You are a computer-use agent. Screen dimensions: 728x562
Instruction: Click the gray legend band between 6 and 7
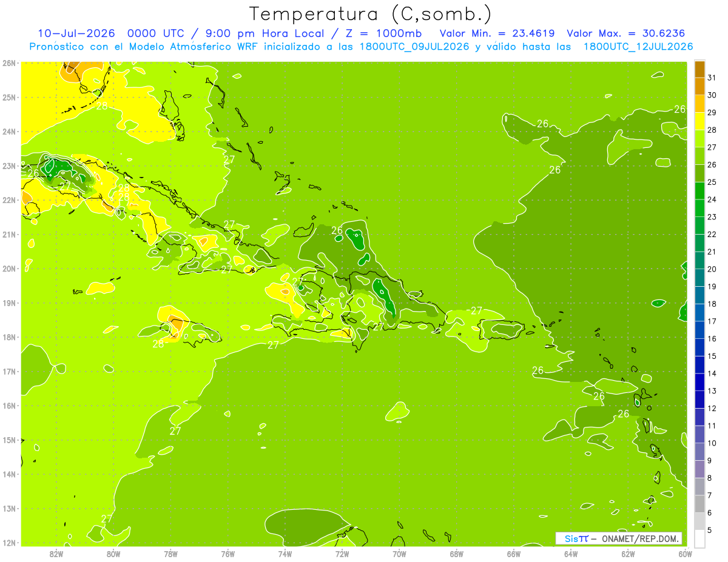(699, 504)
